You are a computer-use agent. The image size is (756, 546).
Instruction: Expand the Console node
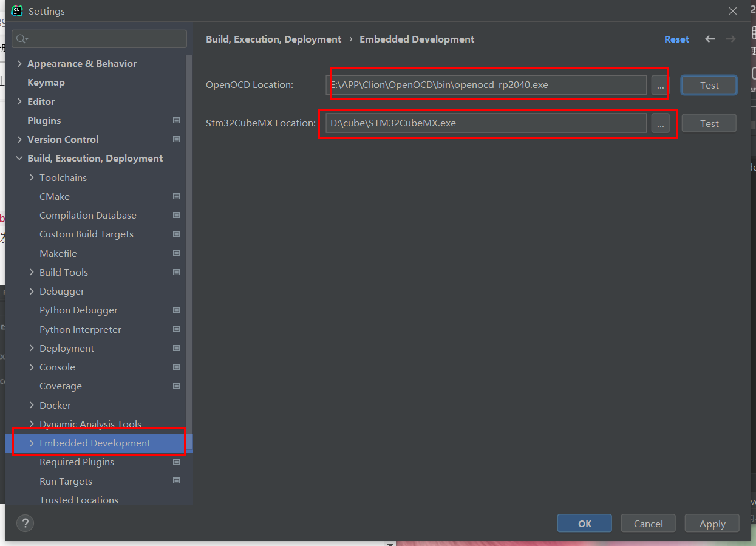pos(32,367)
